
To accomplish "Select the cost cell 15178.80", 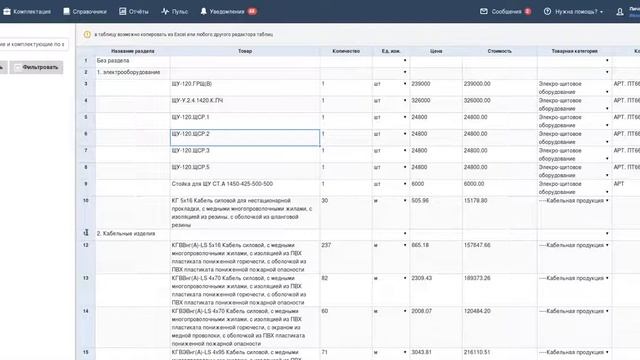I will [x=500, y=213].
